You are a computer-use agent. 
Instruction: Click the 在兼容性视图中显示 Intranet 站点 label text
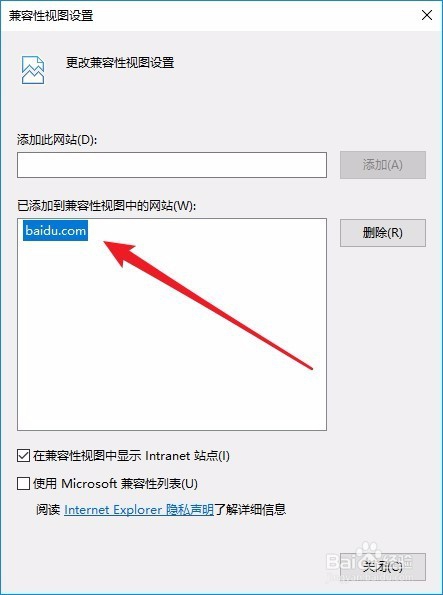[x=131, y=455]
